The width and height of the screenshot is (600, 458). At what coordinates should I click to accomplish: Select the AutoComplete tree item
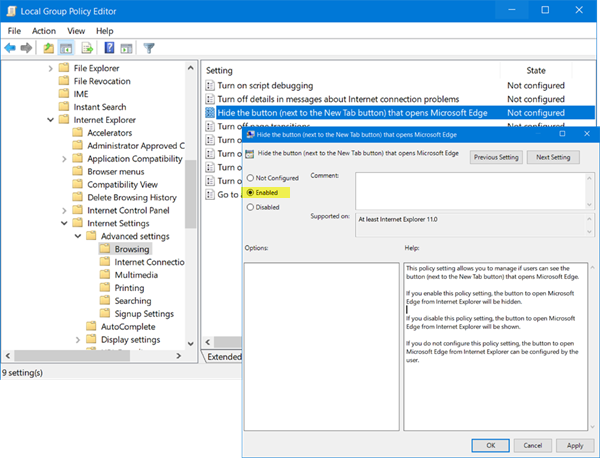[x=128, y=327]
